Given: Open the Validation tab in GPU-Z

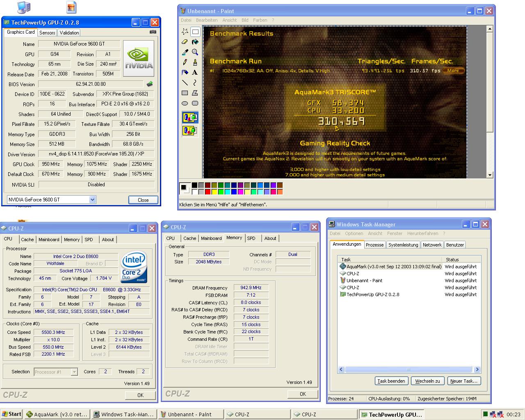Looking at the screenshot, I should tap(69, 33).
